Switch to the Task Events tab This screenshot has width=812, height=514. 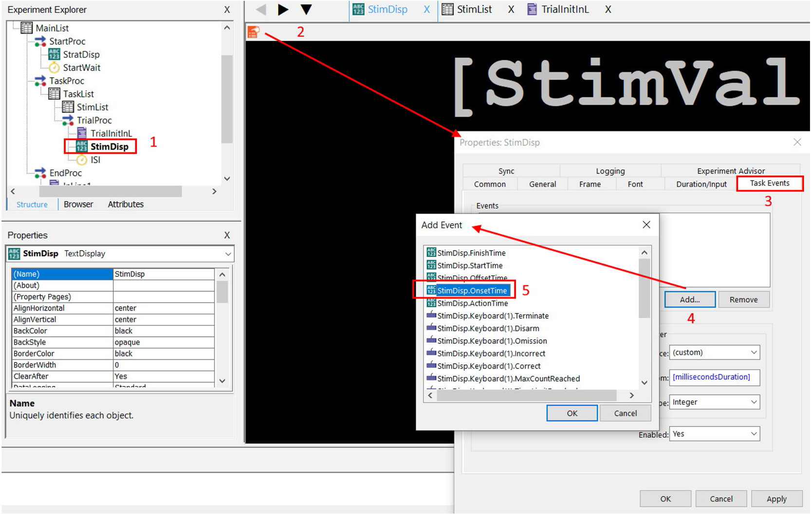coord(769,184)
